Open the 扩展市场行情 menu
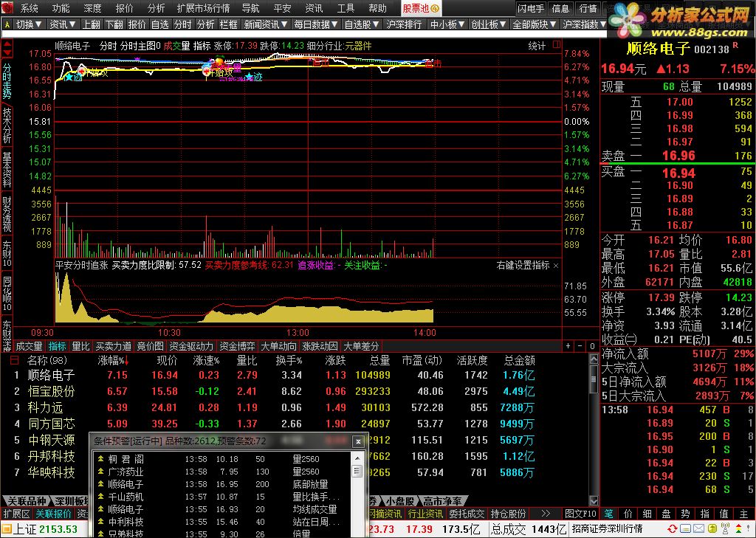 click(x=204, y=8)
